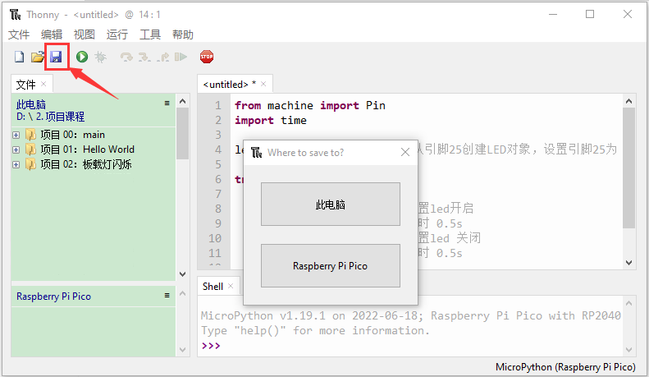The height and width of the screenshot is (377, 650).
Task: Close the Where to save to dialog
Action: coord(405,152)
